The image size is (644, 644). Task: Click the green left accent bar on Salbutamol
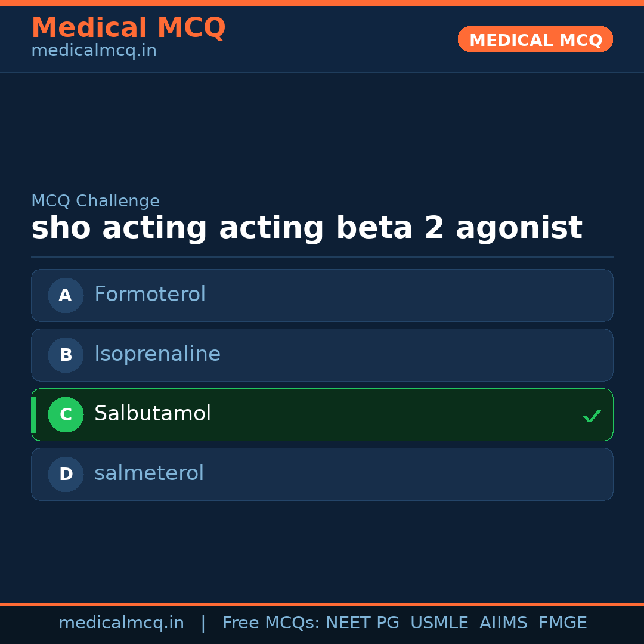tap(33, 414)
